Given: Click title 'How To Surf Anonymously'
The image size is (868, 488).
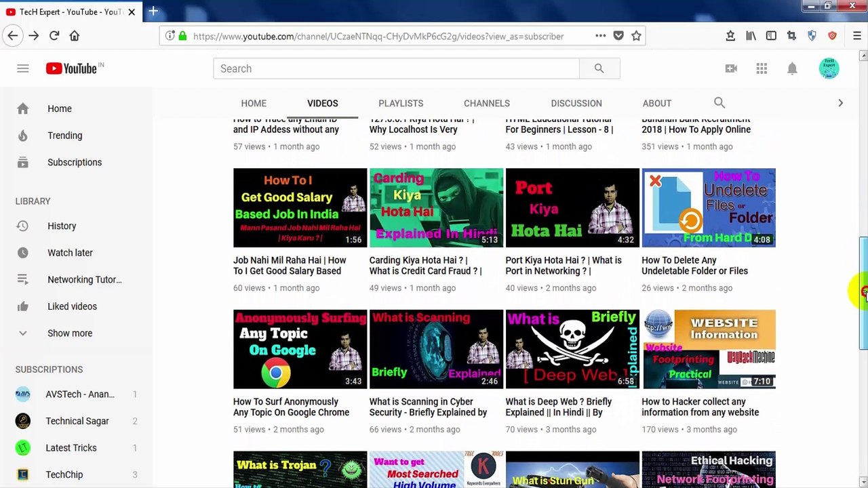Looking at the screenshot, I should tap(291, 407).
